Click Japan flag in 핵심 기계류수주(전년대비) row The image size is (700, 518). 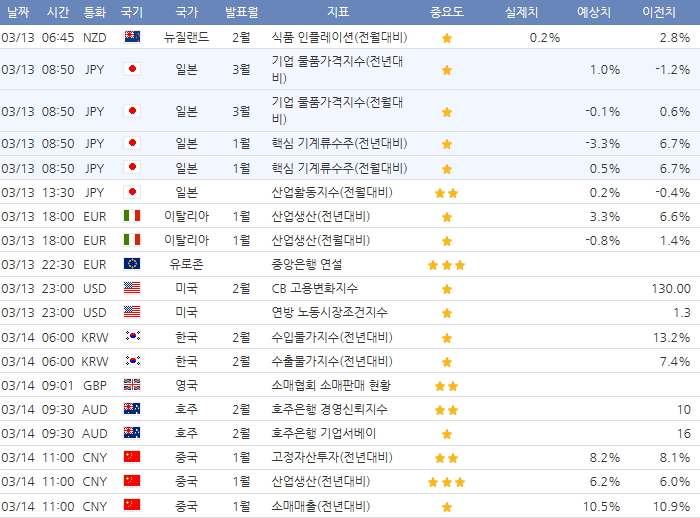(132, 143)
